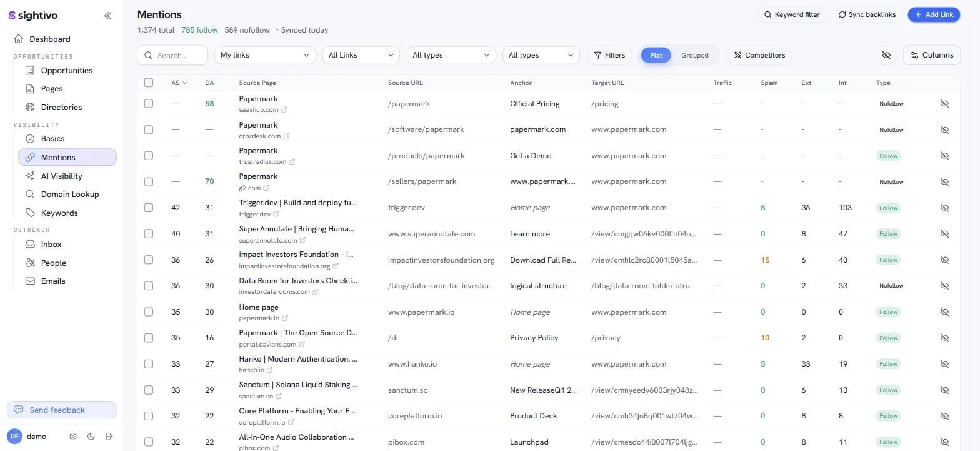Hide the saashub.com mention row

pyautogui.click(x=944, y=104)
